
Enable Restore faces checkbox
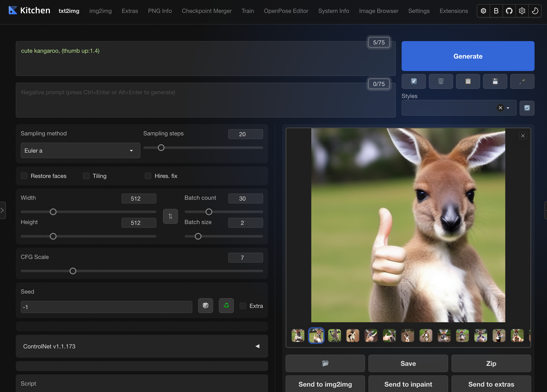[24, 176]
